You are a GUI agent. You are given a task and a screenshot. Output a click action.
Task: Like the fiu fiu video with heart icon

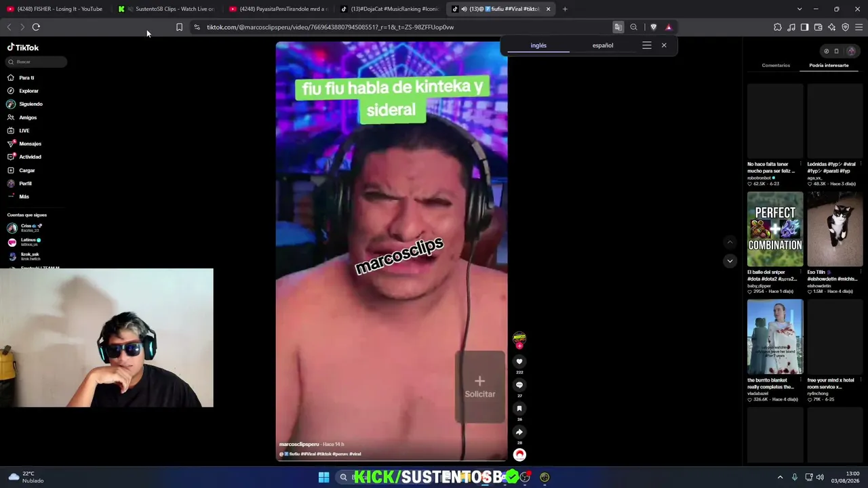[519, 361]
